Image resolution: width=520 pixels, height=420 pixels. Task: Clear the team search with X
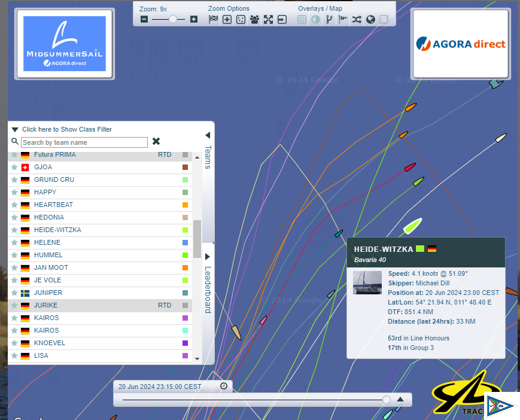click(x=156, y=142)
